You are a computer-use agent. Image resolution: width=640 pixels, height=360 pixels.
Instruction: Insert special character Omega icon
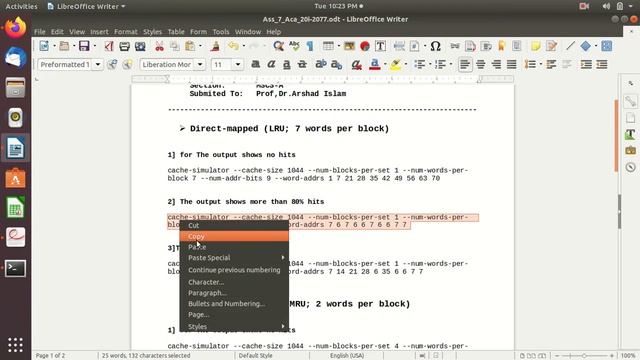coord(436,46)
